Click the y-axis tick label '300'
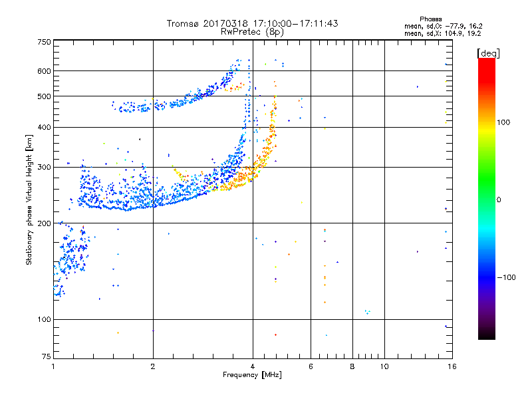This screenshot has height=399, width=532. (x=44, y=168)
